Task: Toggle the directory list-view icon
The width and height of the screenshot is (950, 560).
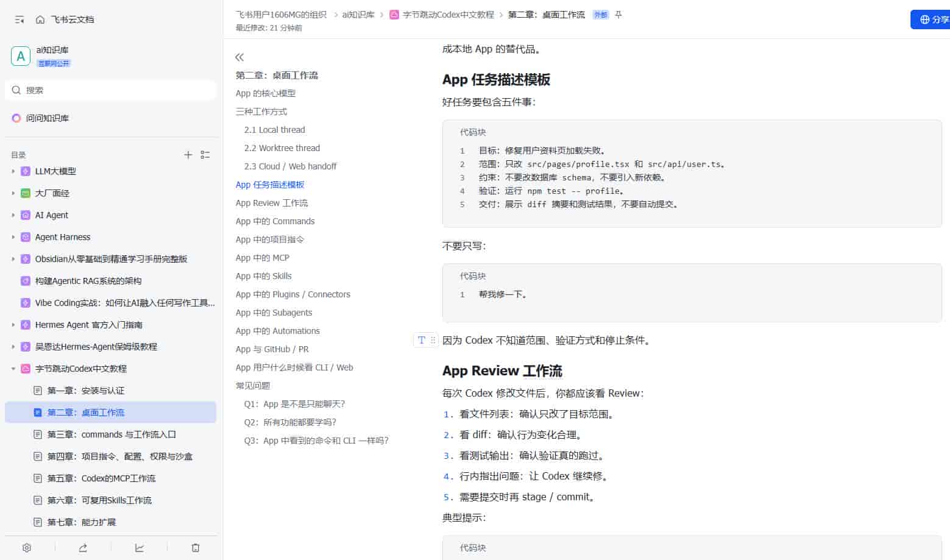Action: coord(205,155)
